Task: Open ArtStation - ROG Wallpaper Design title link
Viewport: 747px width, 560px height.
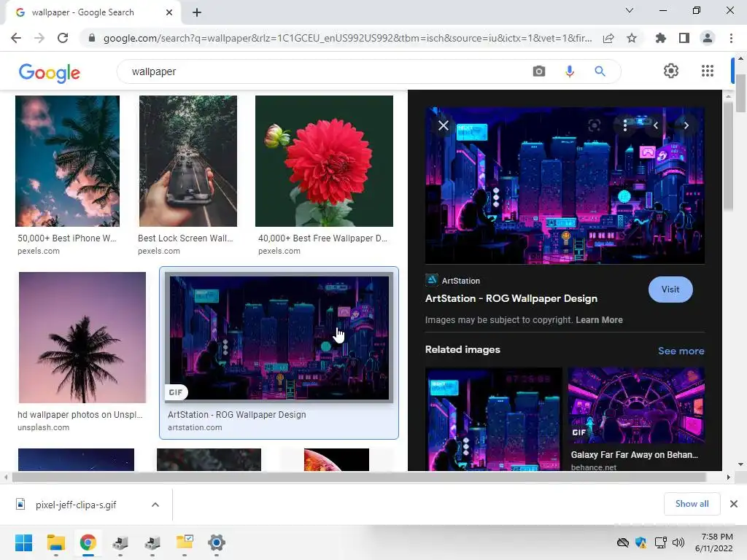Action: tap(511, 298)
